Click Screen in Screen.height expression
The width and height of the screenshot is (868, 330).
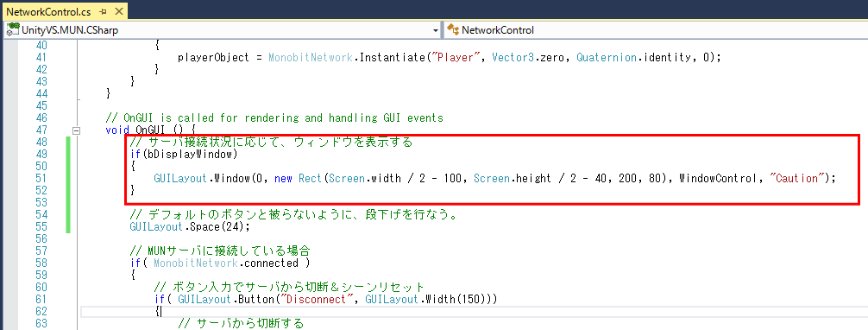[x=492, y=179]
